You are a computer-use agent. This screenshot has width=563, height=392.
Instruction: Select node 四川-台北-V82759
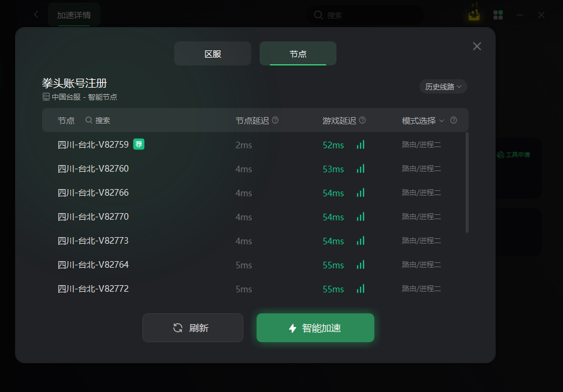coord(93,145)
